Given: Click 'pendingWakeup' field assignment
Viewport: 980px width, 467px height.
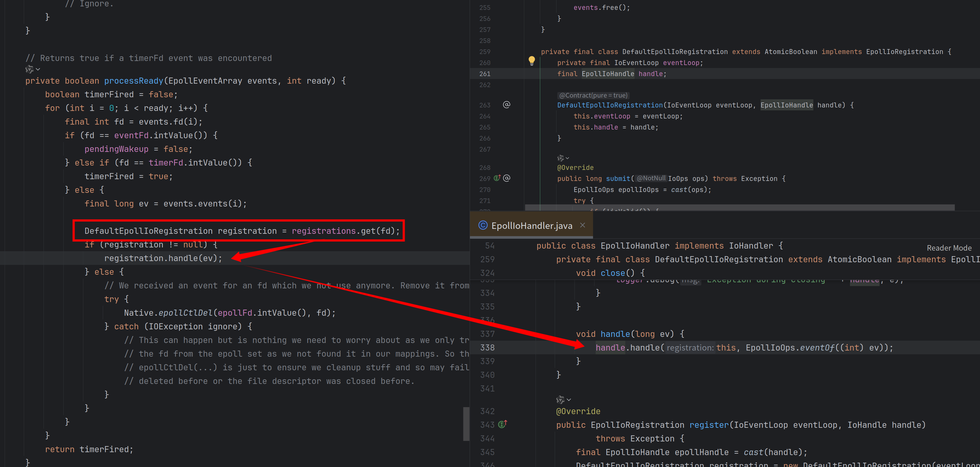Looking at the screenshot, I should click(116, 149).
